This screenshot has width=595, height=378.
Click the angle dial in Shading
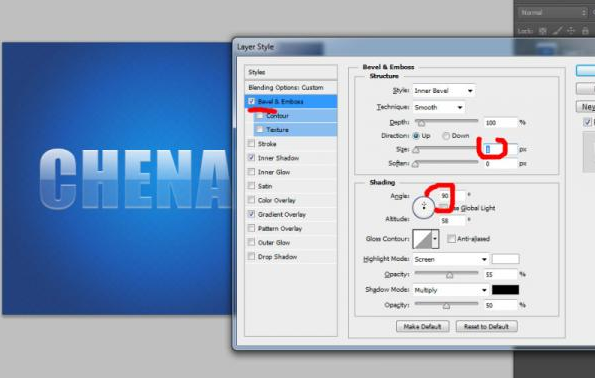coord(423,207)
